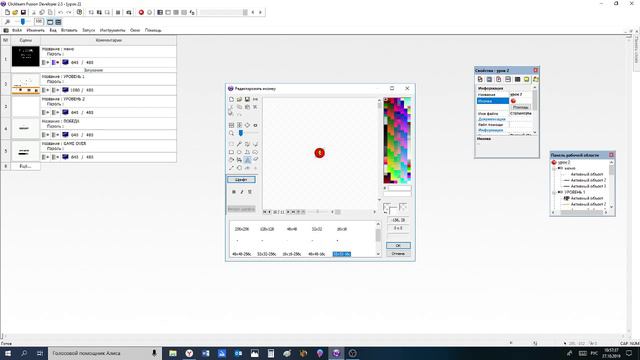Screen dimensions: 640x360
Task: Open the Windows Start menu
Action: [8, 353]
